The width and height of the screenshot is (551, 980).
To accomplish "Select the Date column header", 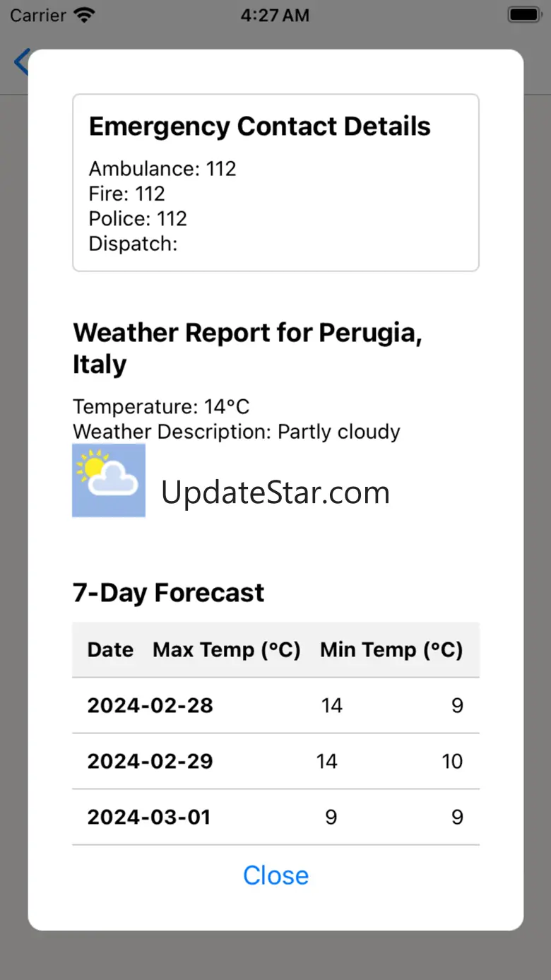I will click(x=110, y=650).
